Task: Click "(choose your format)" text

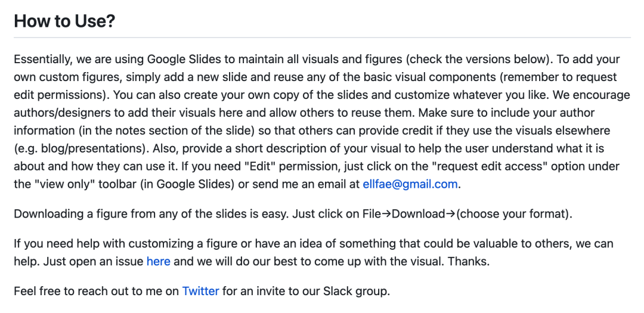Action: click(x=514, y=214)
